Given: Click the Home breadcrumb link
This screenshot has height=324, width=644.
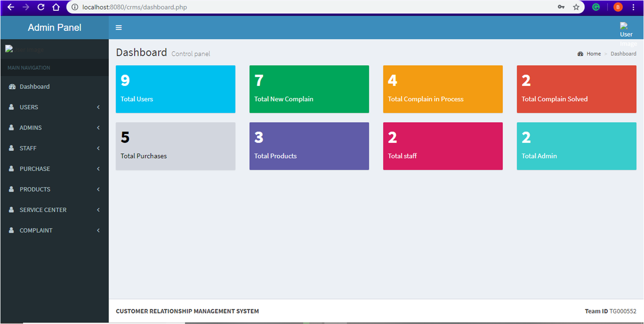Looking at the screenshot, I should (593, 54).
